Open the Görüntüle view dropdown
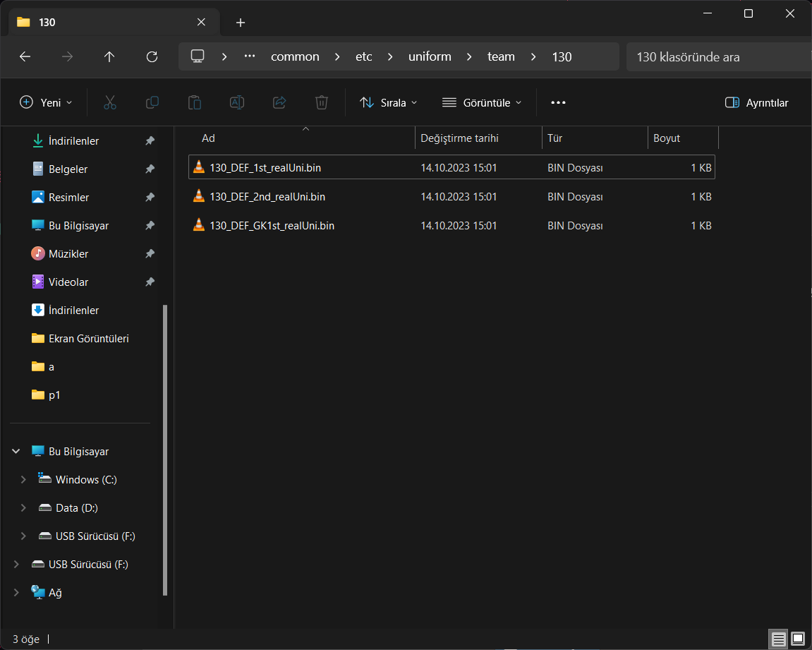 (x=482, y=102)
